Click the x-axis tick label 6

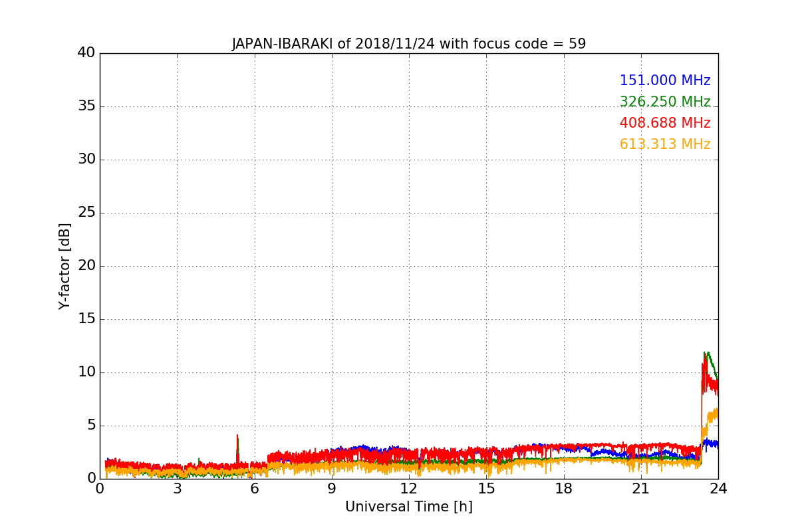(254, 489)
